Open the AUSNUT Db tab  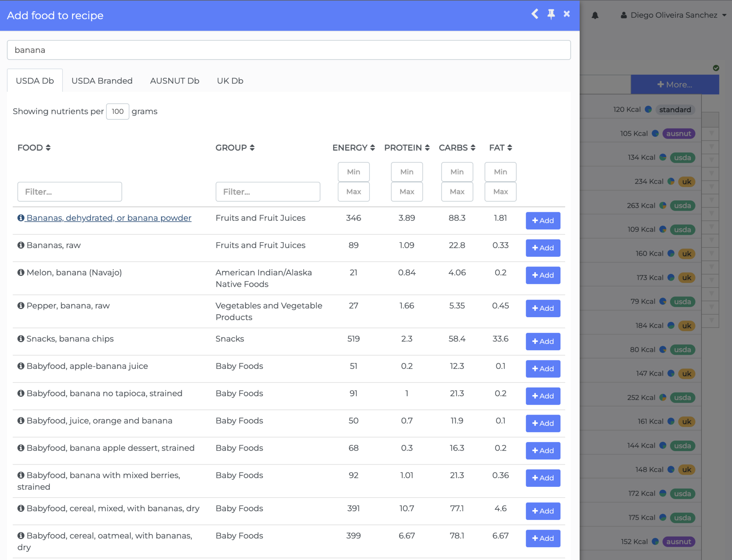click(174, 81)
